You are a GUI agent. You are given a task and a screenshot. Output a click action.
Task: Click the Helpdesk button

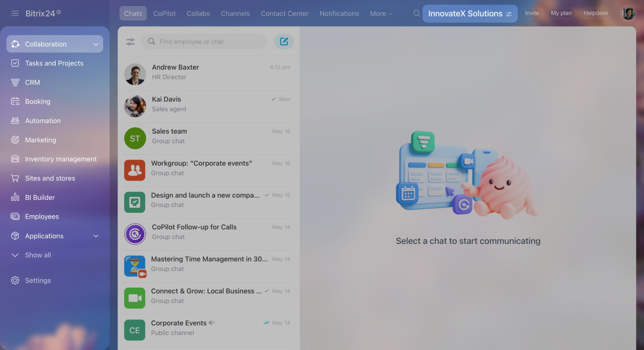coord(596,13)
